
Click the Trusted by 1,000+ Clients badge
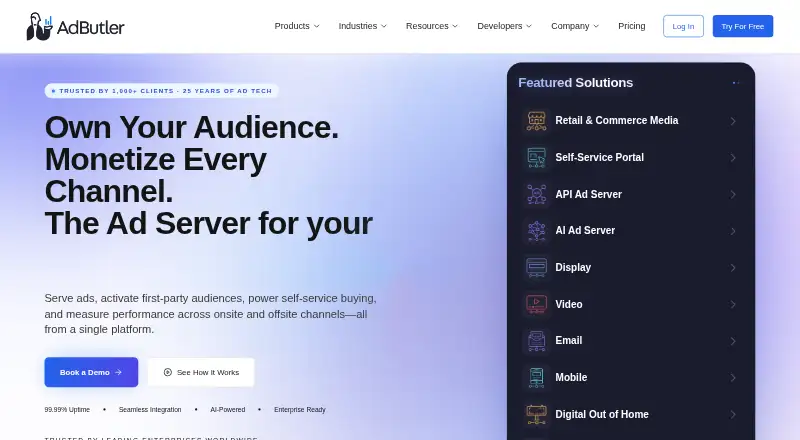[x=161, y=91]
